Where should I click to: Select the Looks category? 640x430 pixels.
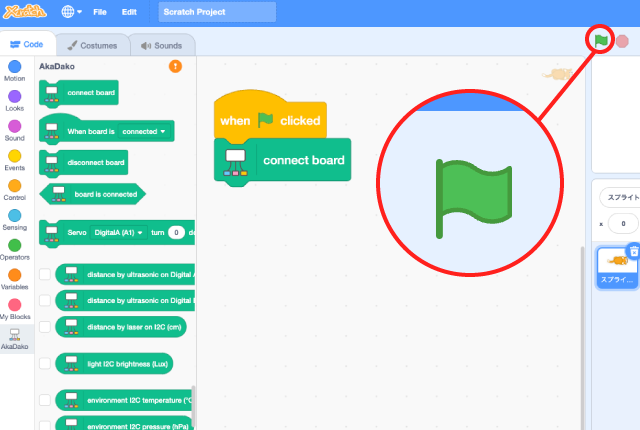point(15,100)
